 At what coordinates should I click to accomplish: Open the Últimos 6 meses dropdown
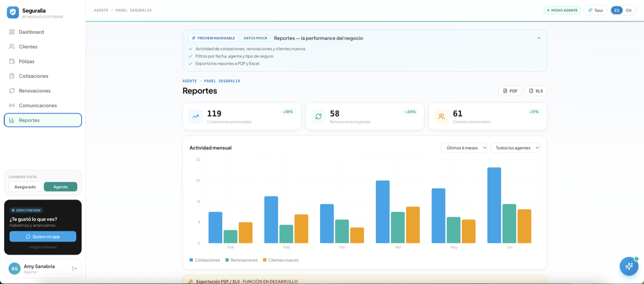pyautogui.click(x=464, y=148)
